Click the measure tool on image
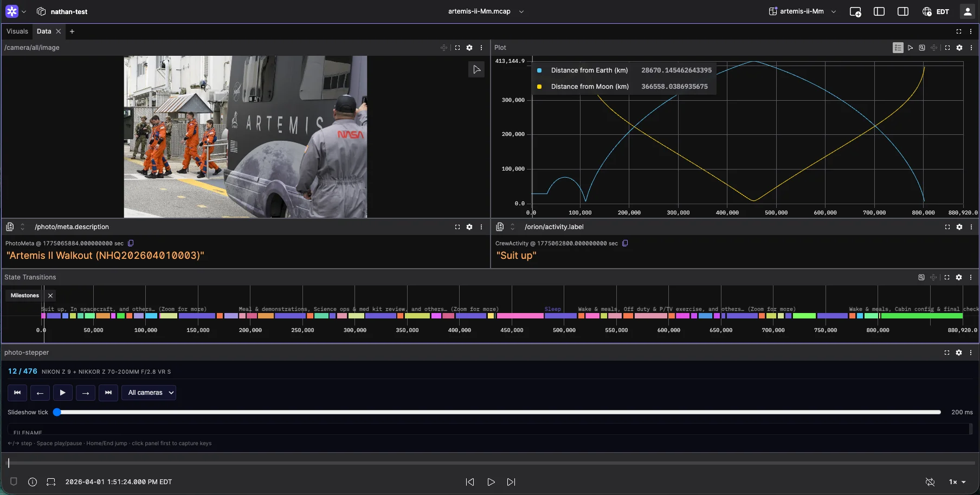 [x=476, y=69]
